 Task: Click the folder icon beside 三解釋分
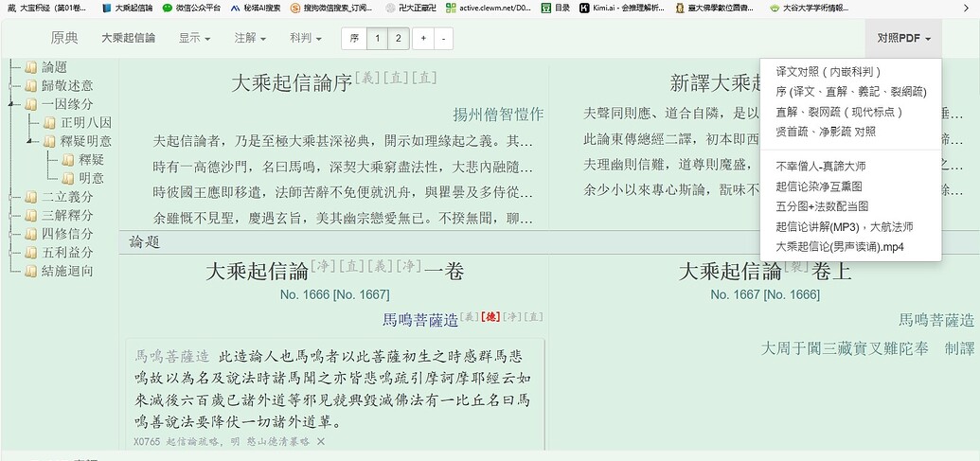pyautogui.click(x=30, y=216)
